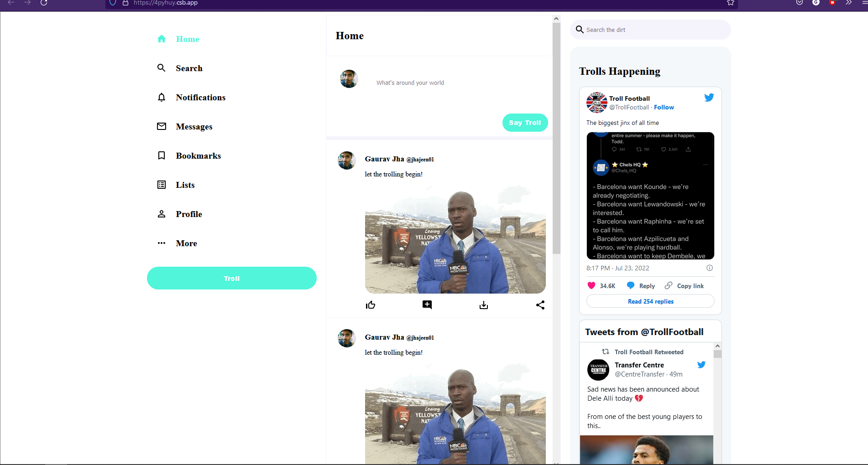Toggle the heart on Troll Football's tweet
The height and width of the screenshot is (465, 868).
(x=591, y=285)
